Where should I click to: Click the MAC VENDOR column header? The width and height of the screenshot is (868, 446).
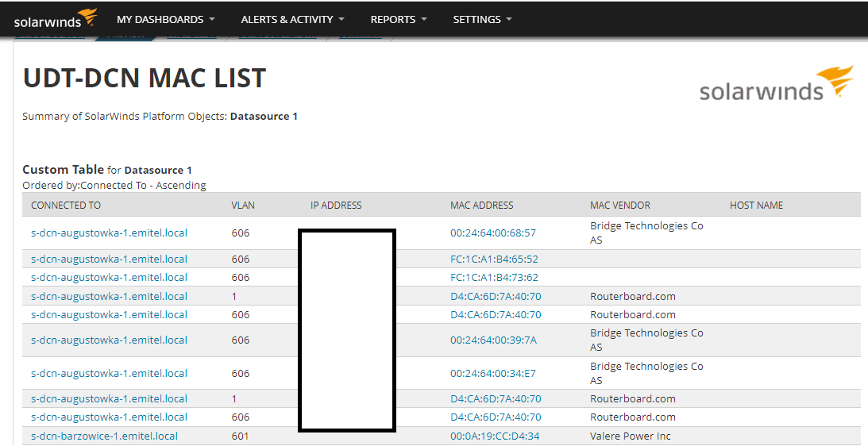[x=620, y=206]
